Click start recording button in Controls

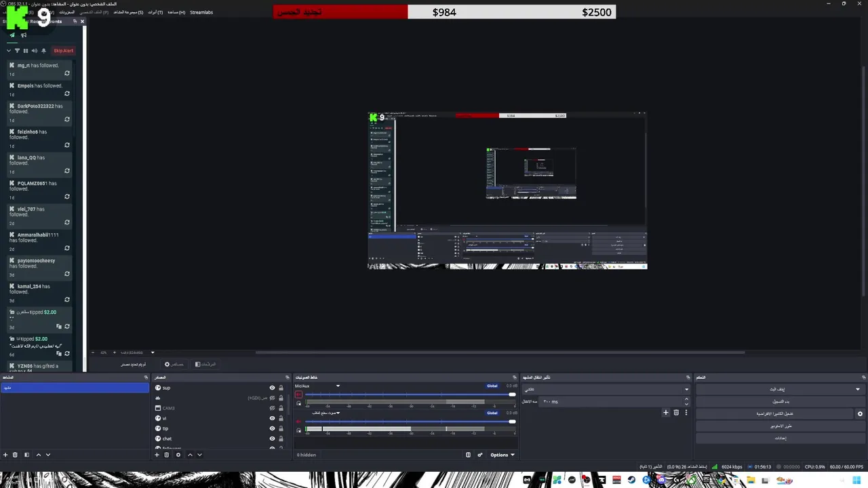click(x=781, y=401)
